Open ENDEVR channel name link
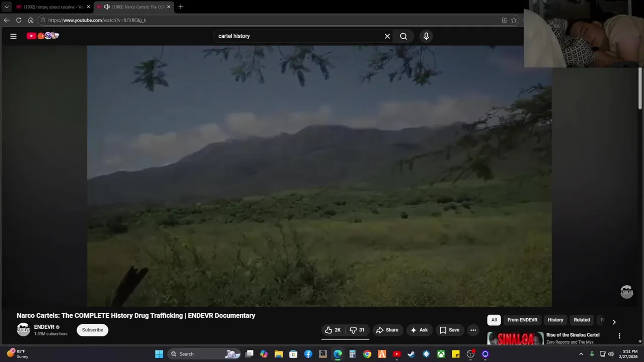This screenshot has height=362, width=644. point(44,327)
